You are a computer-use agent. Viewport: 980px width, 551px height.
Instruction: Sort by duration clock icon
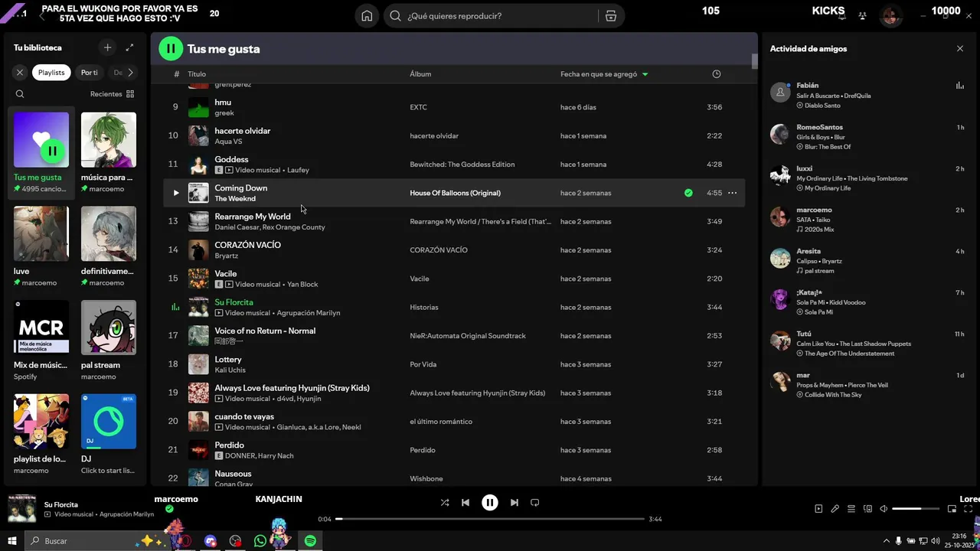click(717, 74)
